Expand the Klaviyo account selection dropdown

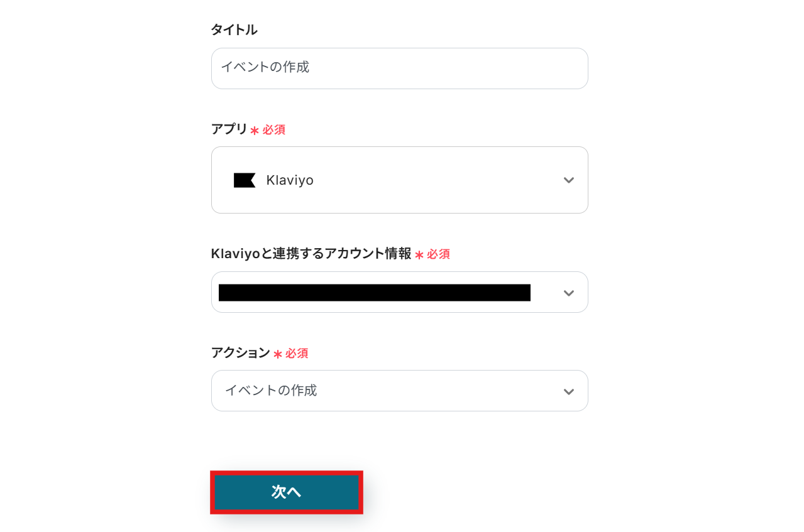tap(399, 292)
